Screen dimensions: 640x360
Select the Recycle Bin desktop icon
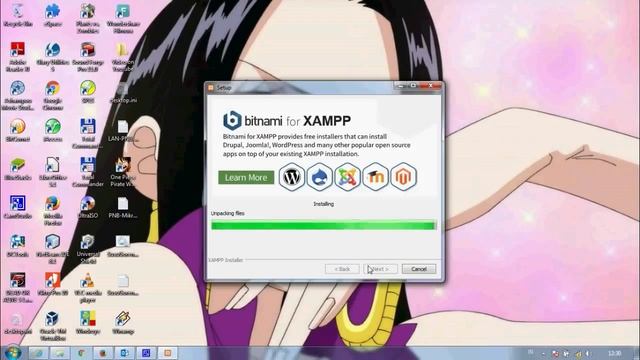18,15
